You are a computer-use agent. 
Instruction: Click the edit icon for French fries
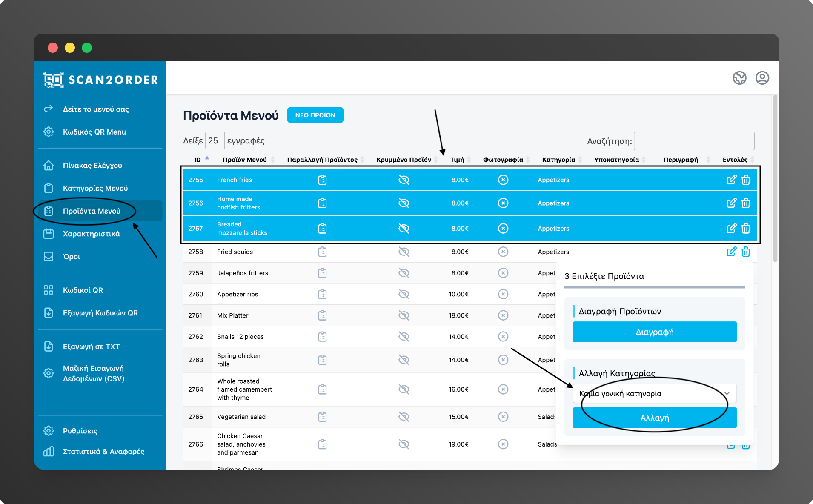[x=731, y=180]
